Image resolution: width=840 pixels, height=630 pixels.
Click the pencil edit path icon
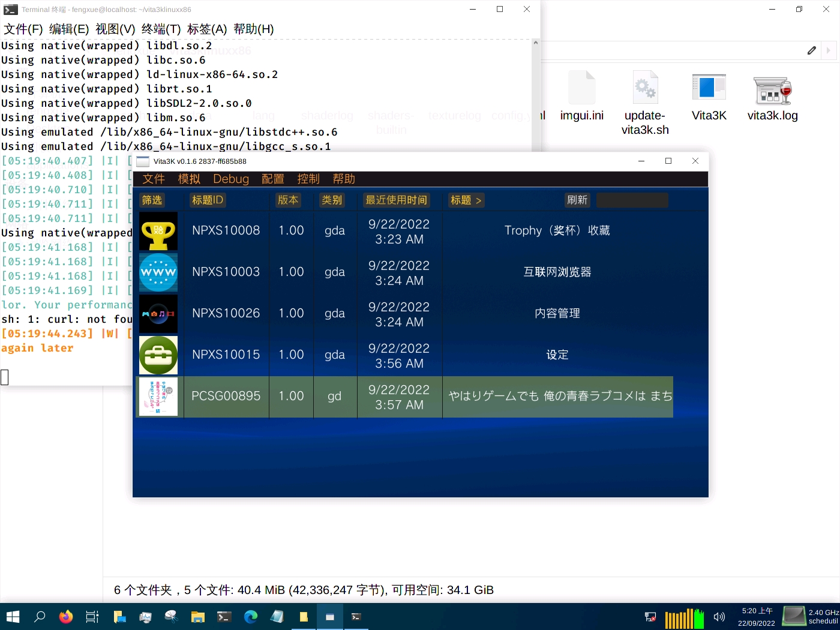pos(812,50)
